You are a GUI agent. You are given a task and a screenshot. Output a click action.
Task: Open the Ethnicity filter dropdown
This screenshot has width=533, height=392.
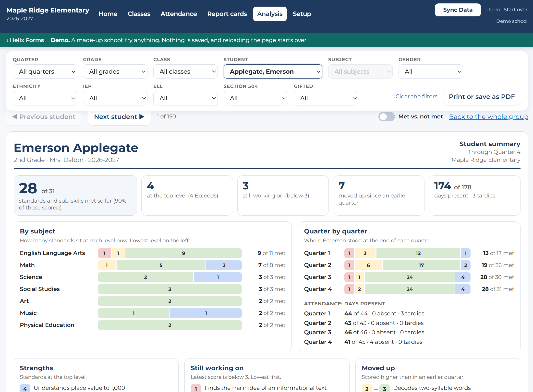click(x=45, y=98)
